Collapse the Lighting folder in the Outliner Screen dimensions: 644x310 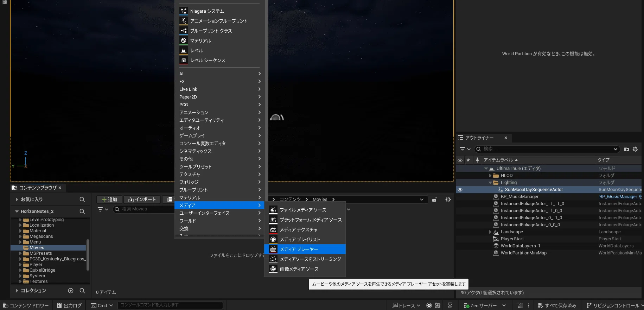tap(490, 183)
